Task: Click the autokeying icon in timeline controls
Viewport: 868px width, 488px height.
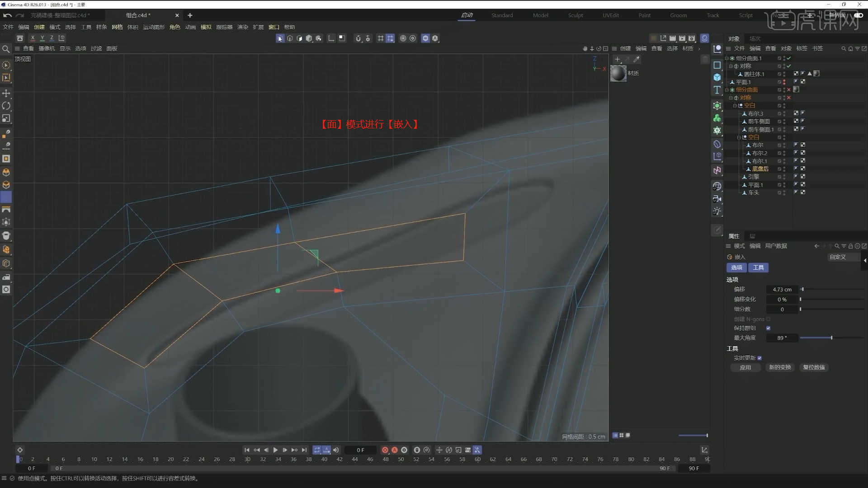Action: [395, 450]
